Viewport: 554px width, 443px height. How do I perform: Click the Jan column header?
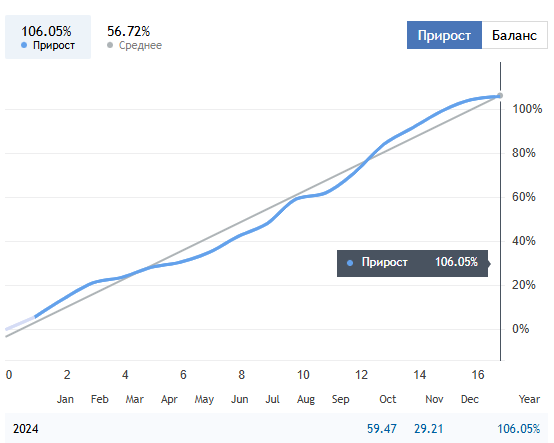click(x=65, y=399)
